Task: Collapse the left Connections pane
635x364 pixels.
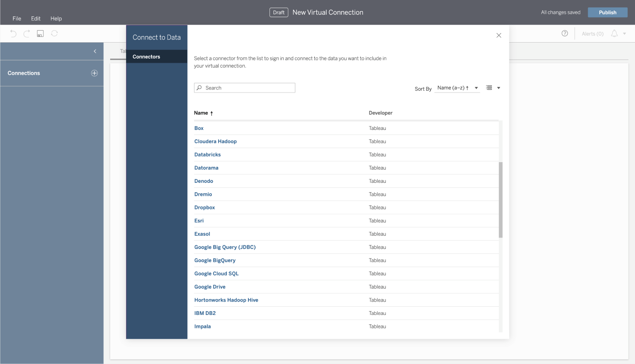Action: point(95,51)
